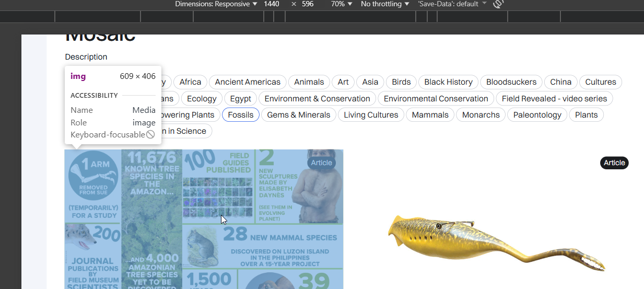Click the rotate device icon in DevTools toolbar
This screenshot has width=644, height=289.
point(498,4)
